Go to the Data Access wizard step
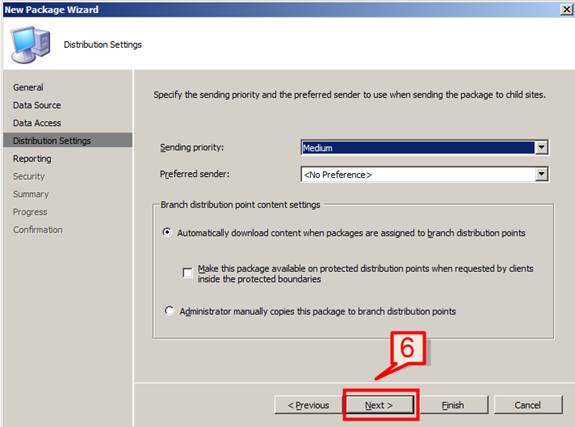The height and width of the screenshot is (427, 575). [x=37, y=123]
